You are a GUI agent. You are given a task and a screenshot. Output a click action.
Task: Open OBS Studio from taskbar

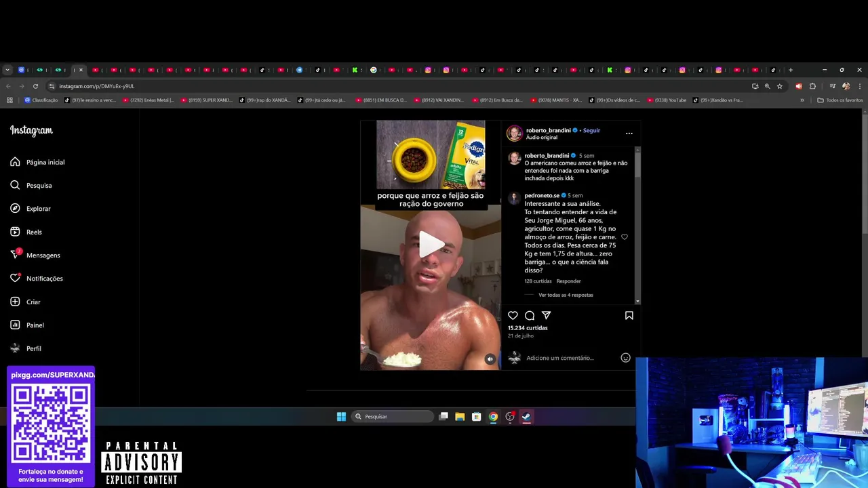510,417
